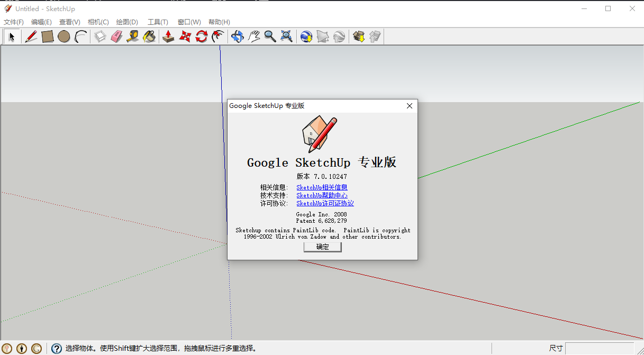Click the question mark help icon in status bar
Viewport: 644px width, 355px height.
(x=57, y=349)
